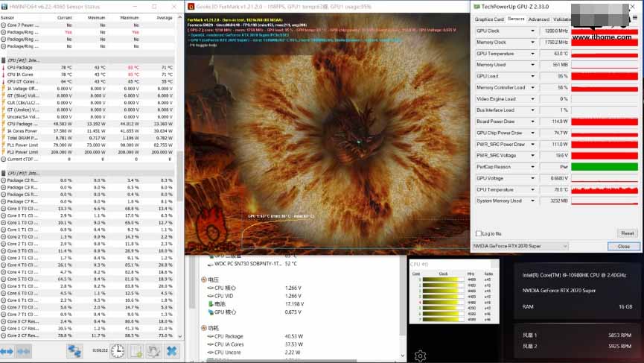Screen dimensions: 644x363
Task: Click Core 7 Power row clock icon
Action: (x=4, y=25)
